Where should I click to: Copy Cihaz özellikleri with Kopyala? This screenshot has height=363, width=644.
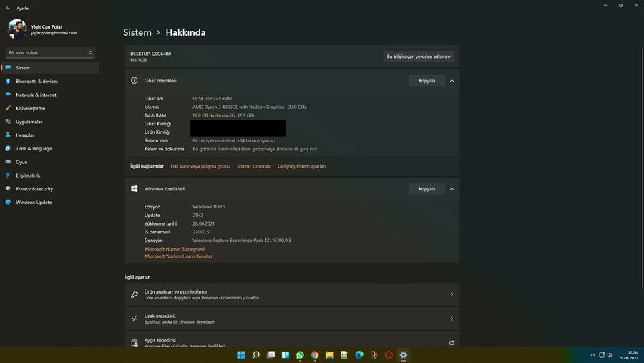pyautogui.click(x=426, y=81)
